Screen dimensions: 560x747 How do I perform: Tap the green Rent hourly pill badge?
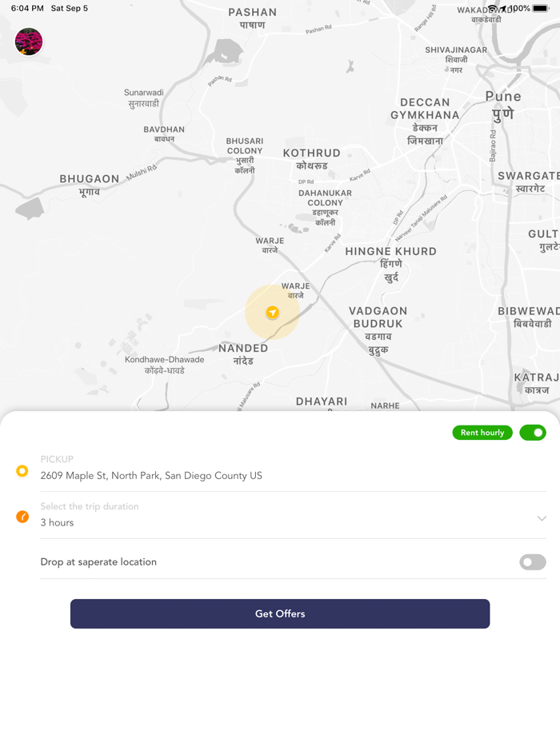coord(482,433)
